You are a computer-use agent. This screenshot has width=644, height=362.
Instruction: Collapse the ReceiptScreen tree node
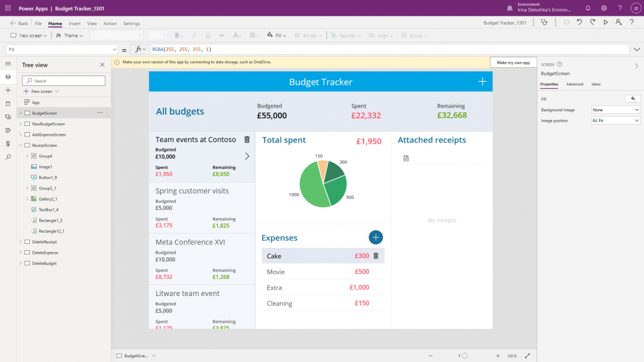click(20, 145)
